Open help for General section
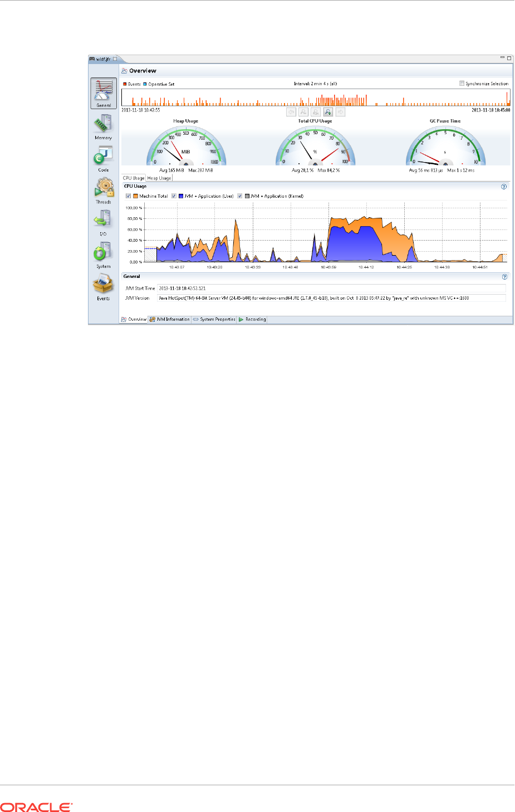Screen dimensions: 515x812 [504, 277]
